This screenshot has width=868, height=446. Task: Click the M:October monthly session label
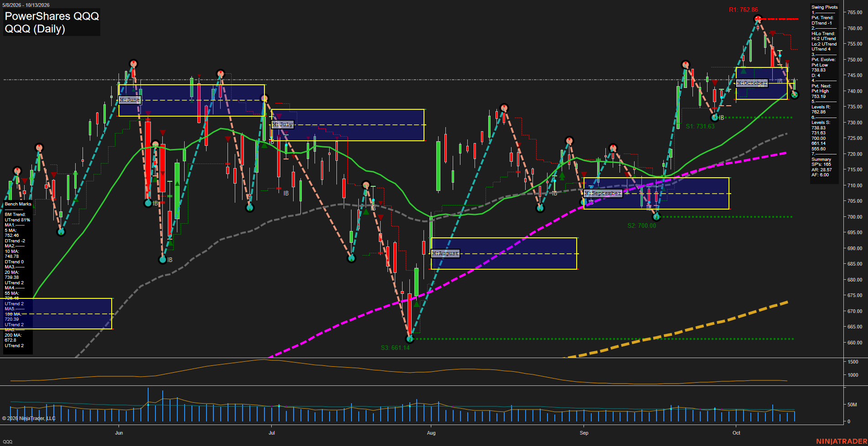click(x=752, y=83)
